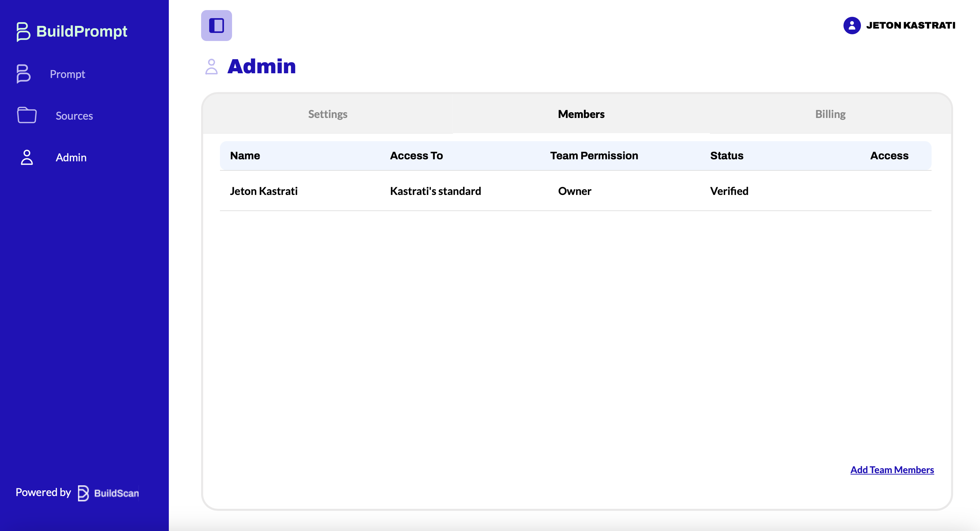Viewport: 980px width, 531px height.
Task: Open the Prompt sidebar item
Action: coord(67,74)
